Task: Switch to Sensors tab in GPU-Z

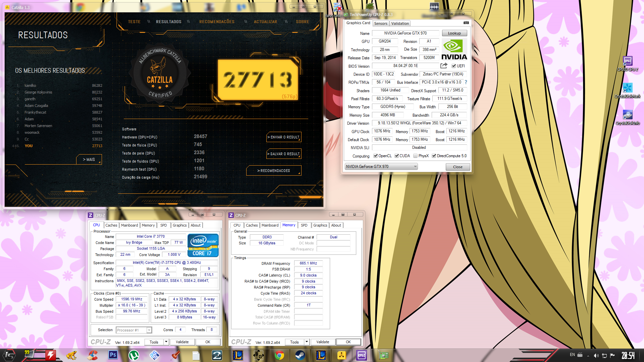Action: coord(380,23)
